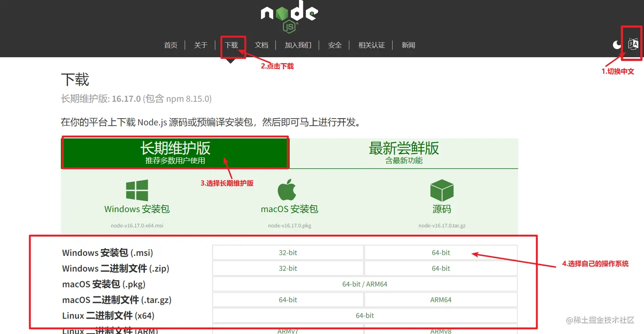The image size is (644, 334).
Task: Click the source code cube icon
Action: click(442, 190)
